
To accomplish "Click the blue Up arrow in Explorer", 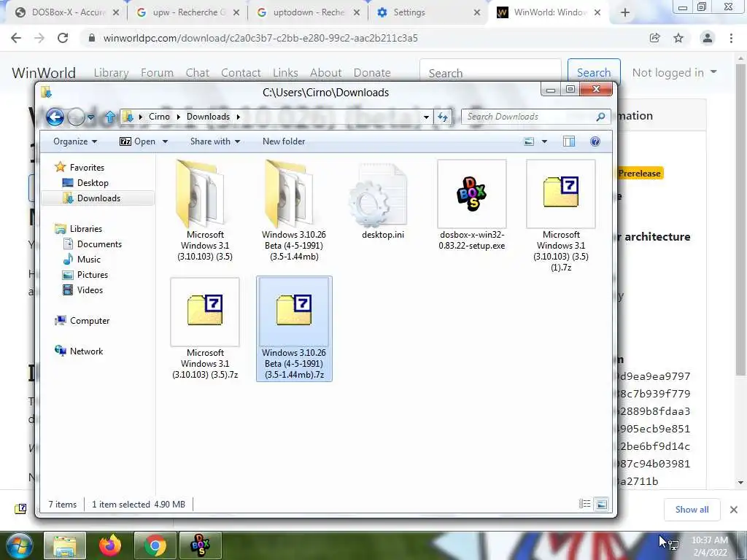I will tap(109, 116).
